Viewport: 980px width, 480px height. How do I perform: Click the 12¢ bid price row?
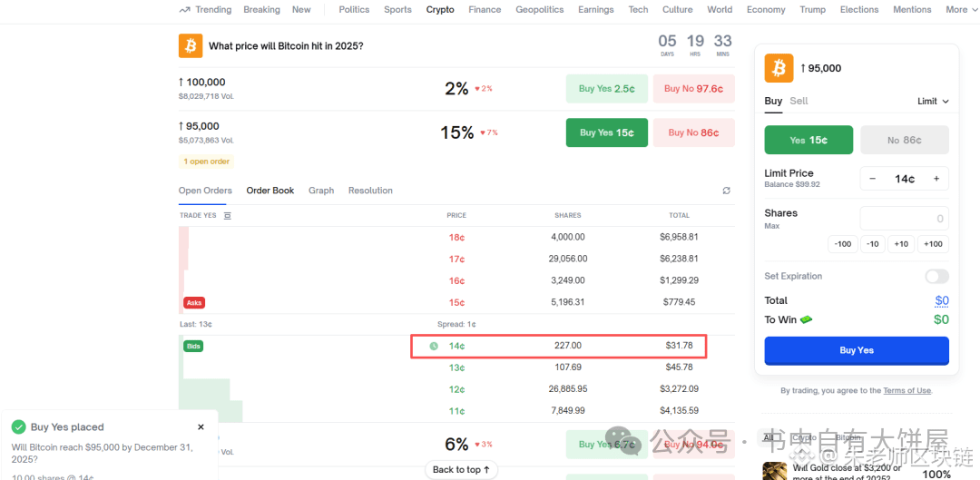tap(456, 389)
